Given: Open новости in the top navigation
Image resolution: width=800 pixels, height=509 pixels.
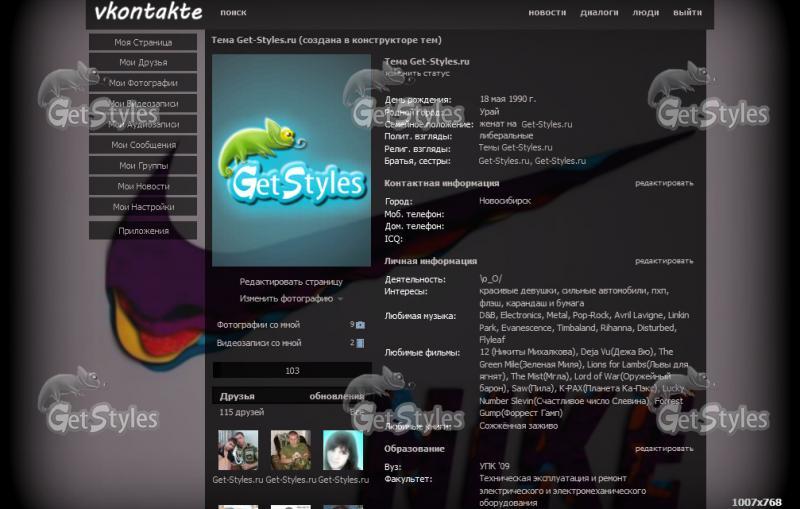Looking at the screenshot, I should [547, 13].
